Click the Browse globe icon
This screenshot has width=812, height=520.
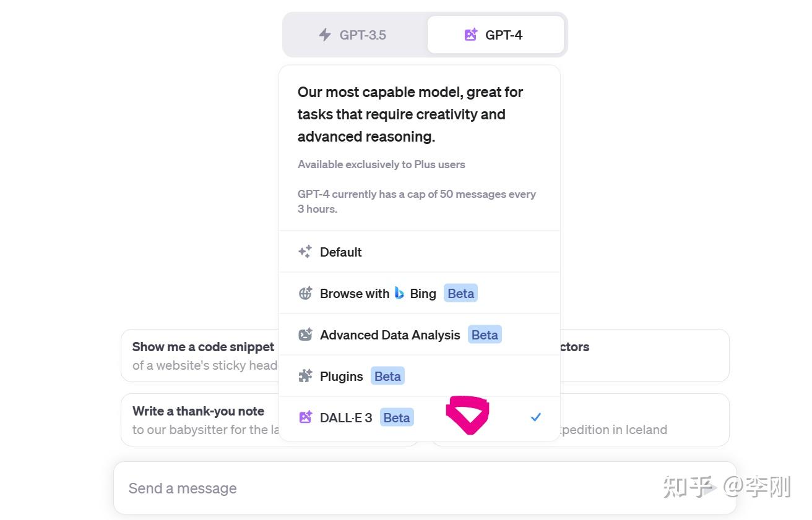pyautogui.click(x=305, y=293)
